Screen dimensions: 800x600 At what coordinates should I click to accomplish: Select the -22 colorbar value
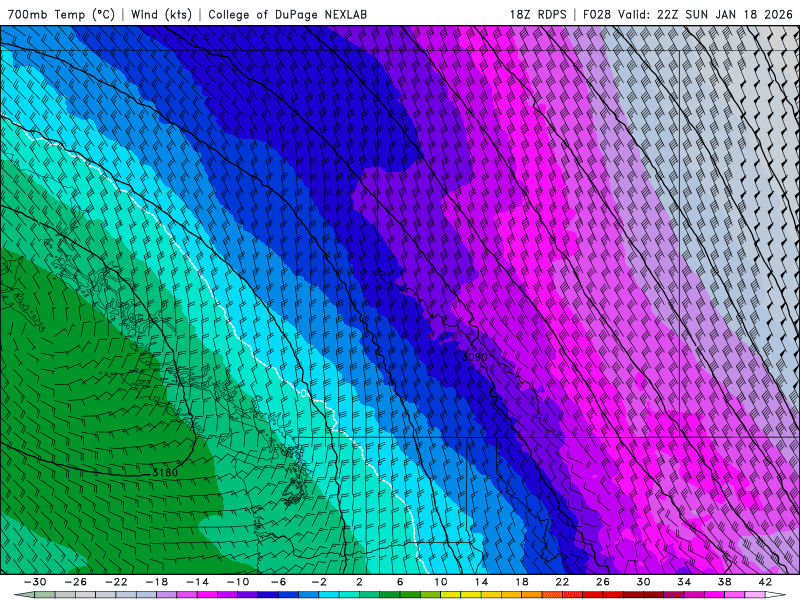[116, 582]
